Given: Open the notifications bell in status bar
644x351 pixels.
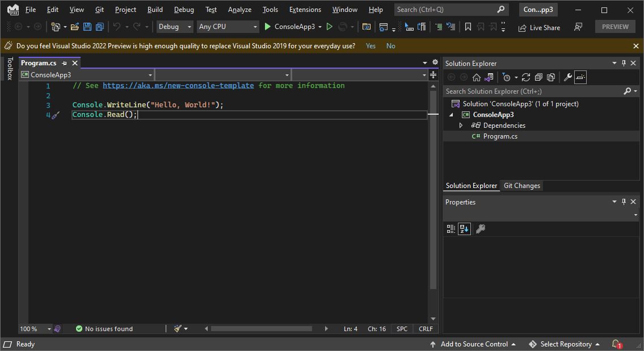Looking at the screenshot, I should point(616,344).
